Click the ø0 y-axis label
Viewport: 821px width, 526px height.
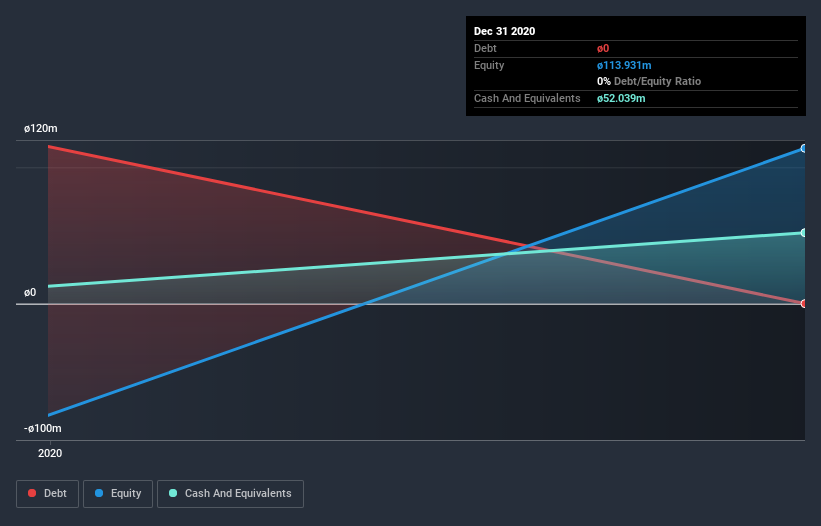[x=30, y=292]
